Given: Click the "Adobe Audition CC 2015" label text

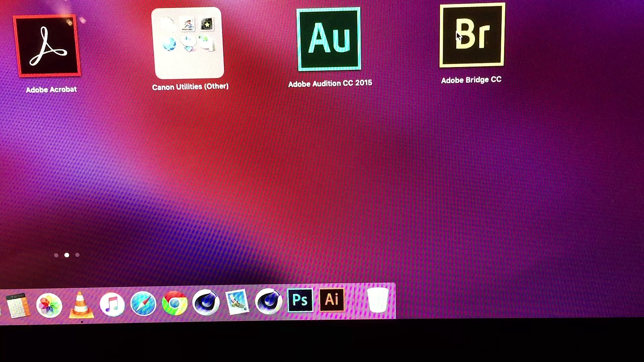Looking at the screenshot, I should (x=330, y=83).
